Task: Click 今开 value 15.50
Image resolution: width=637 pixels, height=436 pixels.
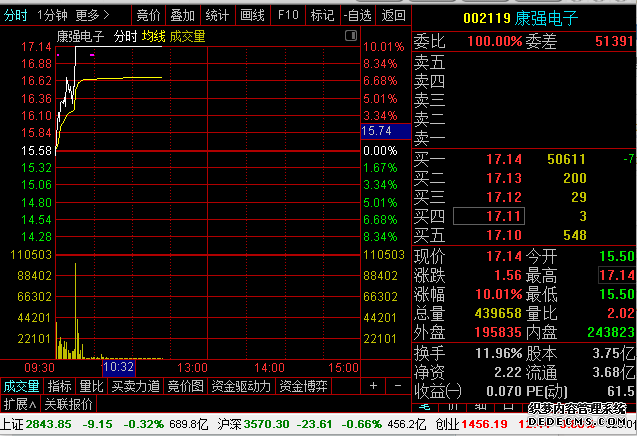Action: coord(617,256)
